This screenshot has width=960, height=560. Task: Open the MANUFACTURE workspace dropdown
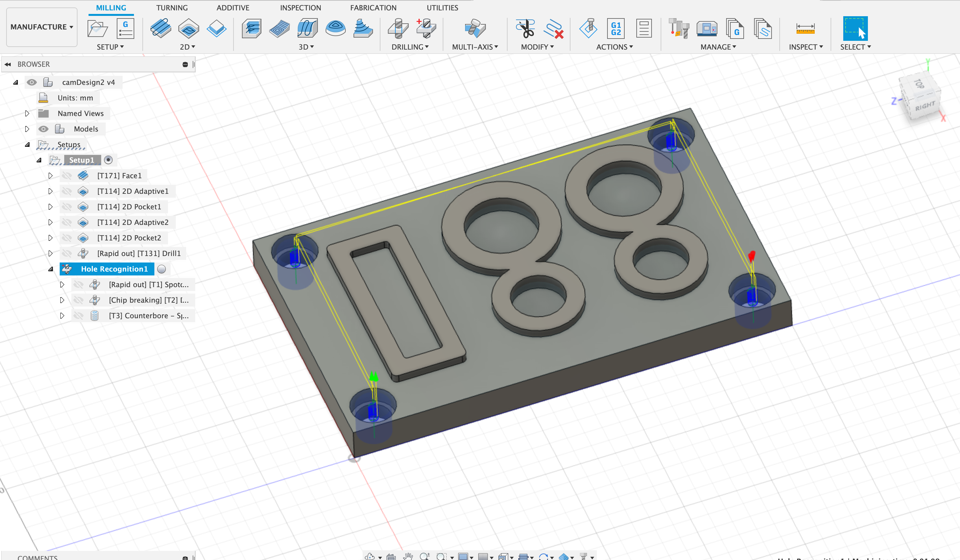(42, 27)
